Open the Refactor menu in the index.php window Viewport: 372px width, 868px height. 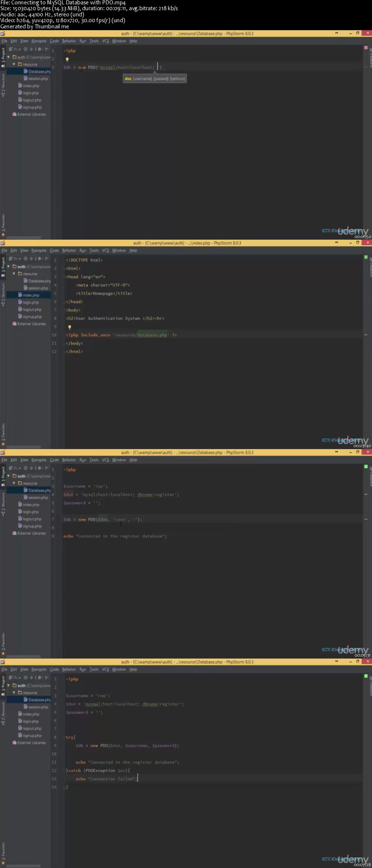click(x=69, y=251)
